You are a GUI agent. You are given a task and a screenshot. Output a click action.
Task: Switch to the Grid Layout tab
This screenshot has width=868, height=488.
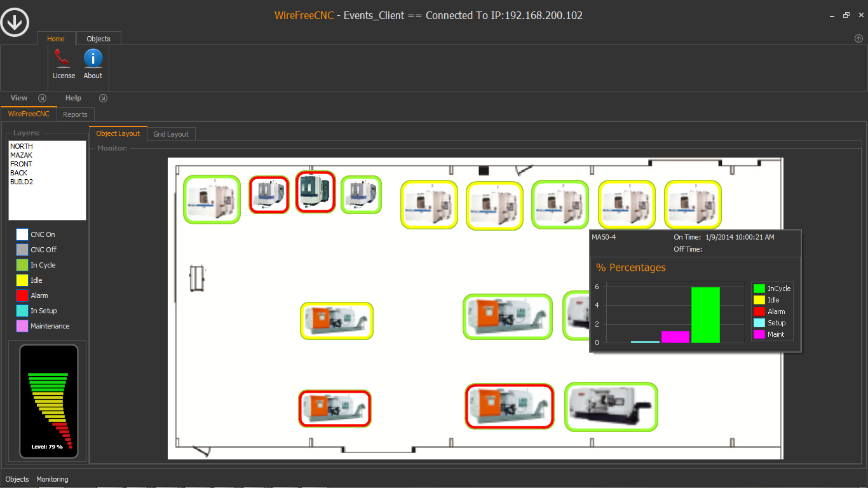click(x=171, y=134)
